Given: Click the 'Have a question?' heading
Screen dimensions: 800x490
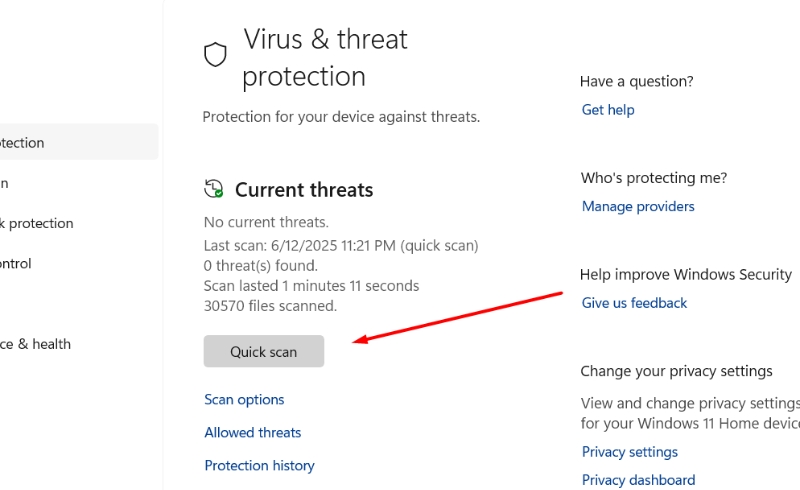Looking at the screenshot, I should click(x=637, y=81).
